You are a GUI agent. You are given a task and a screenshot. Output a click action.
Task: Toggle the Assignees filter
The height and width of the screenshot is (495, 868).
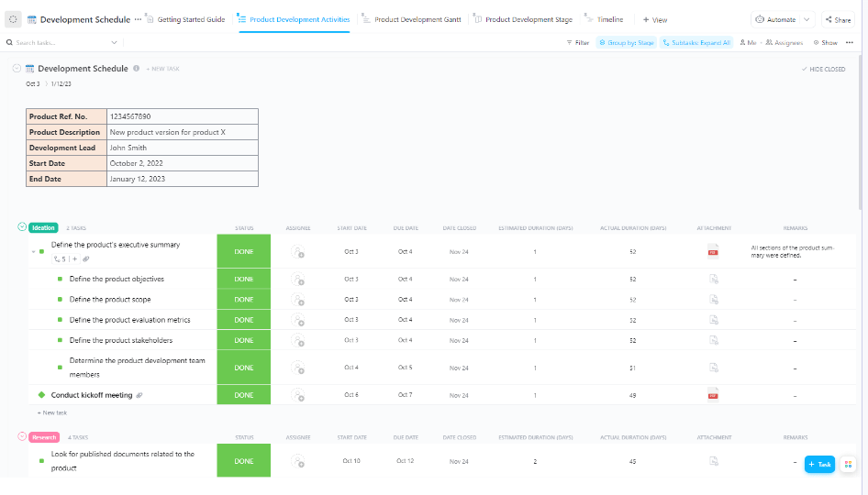784,42
